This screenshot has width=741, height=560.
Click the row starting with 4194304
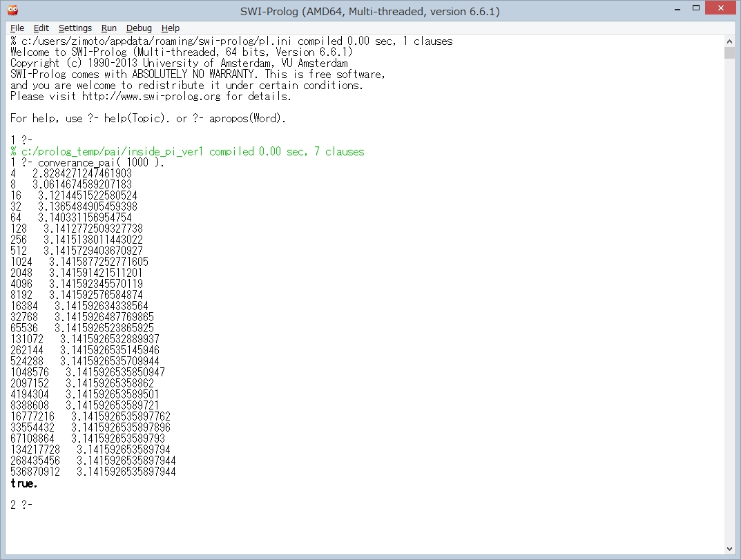(x=85, y=394)
